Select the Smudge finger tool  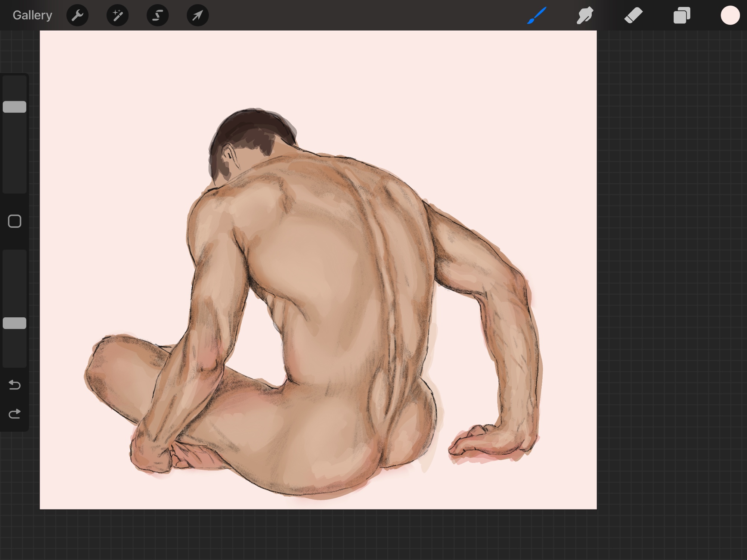pyautogui.click(x=585, y=15)
